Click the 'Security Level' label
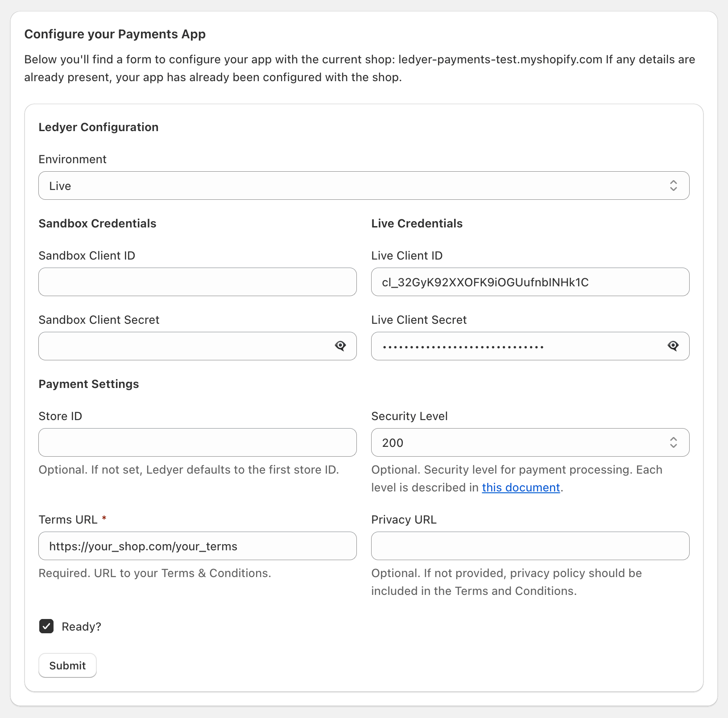 click(409, 416)
